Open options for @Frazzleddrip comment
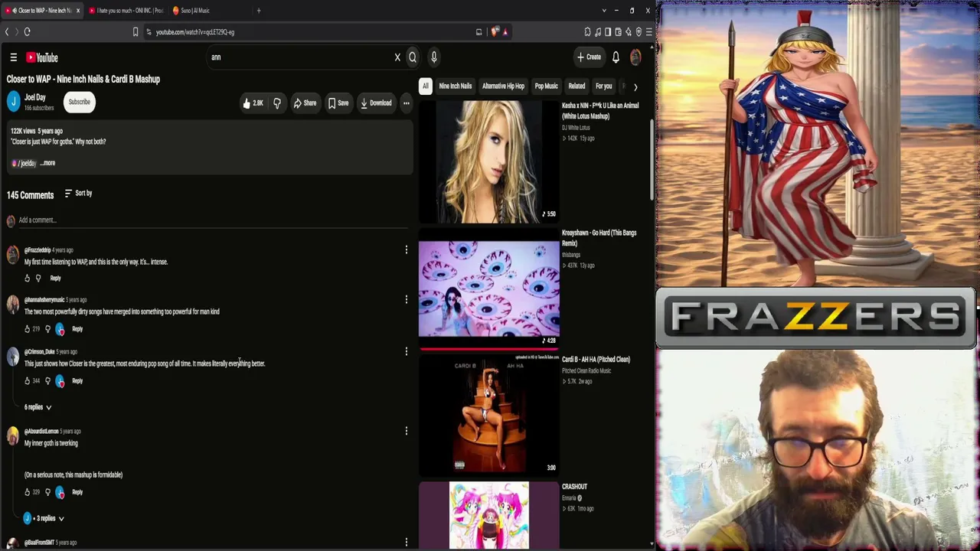Image resolution: width=980 pixels, height=551 pixels. pyautogui.click(x=407, y=249)
